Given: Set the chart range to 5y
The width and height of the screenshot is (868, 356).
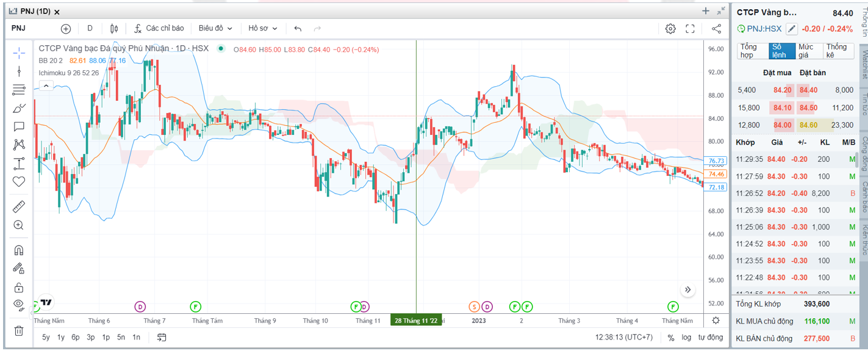Looking at the screenshot, I should (x=46, y=337).
